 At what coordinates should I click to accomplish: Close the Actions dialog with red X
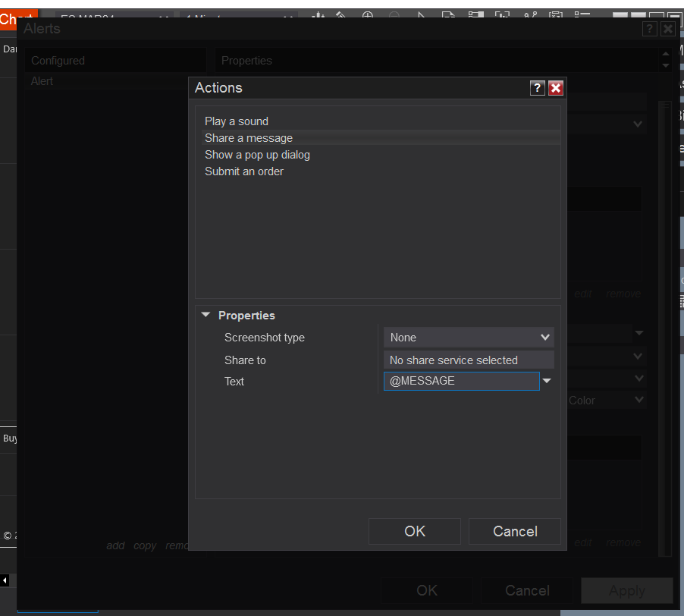pyautogui.click(x=555, y=88)
